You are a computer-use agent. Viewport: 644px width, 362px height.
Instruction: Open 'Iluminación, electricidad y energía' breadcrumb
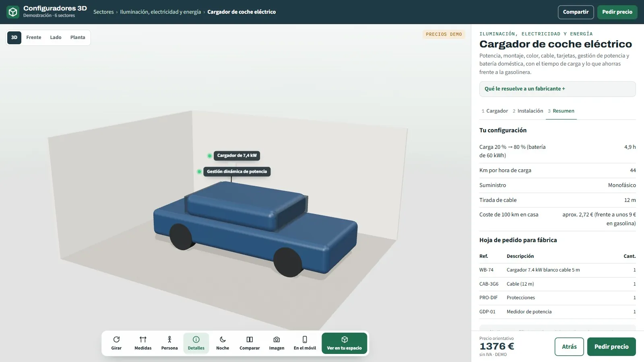pos(160,12)
